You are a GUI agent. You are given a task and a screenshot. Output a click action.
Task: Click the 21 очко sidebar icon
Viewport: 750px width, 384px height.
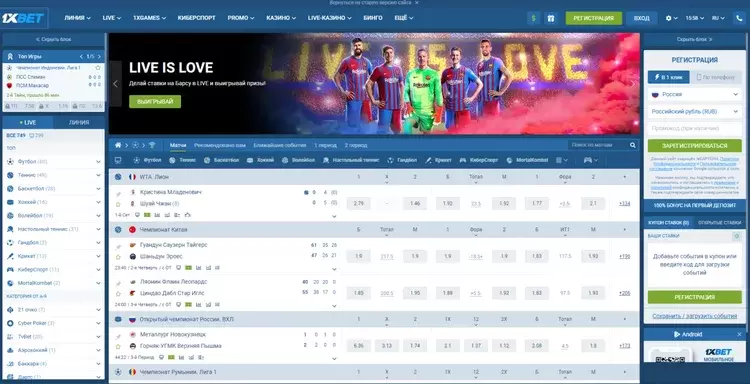tap(10, 310)
